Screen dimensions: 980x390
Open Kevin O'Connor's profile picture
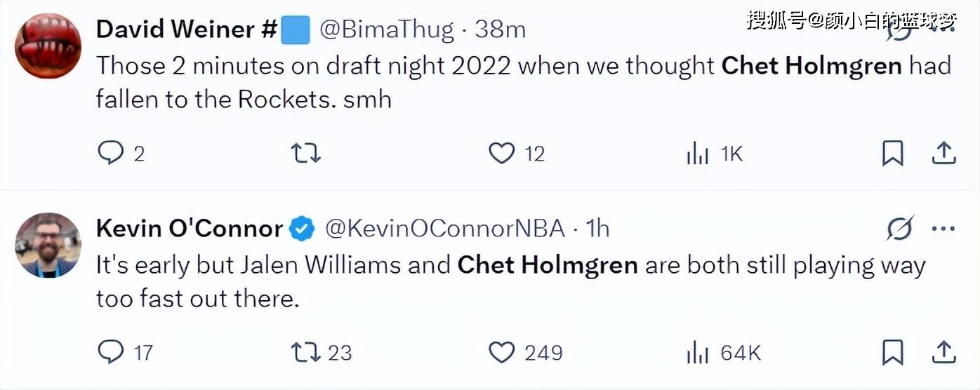pyautogui.click(x=48, y=245)
